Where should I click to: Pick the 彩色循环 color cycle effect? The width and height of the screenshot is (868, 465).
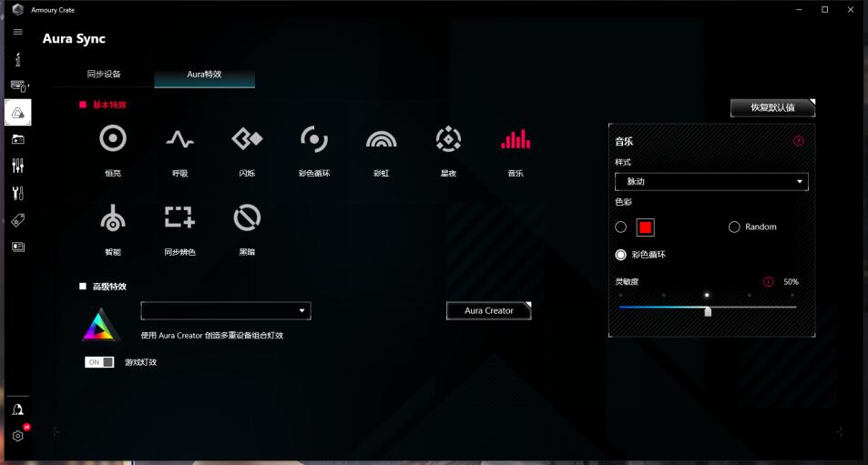click(314, 139)
